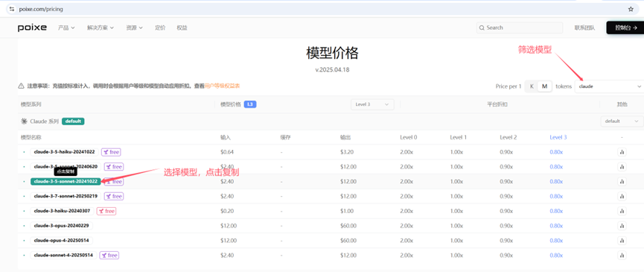Copy model name claude-3-5-sonnet-20241022
Image resolution: width=644 pixels, height=272 pixels.
click(x=66, y=182)
